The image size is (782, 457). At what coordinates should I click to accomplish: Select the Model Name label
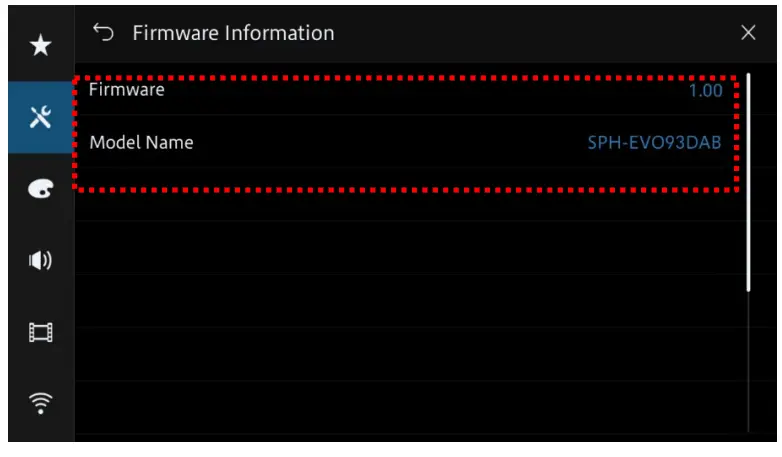tap(141, 143)
